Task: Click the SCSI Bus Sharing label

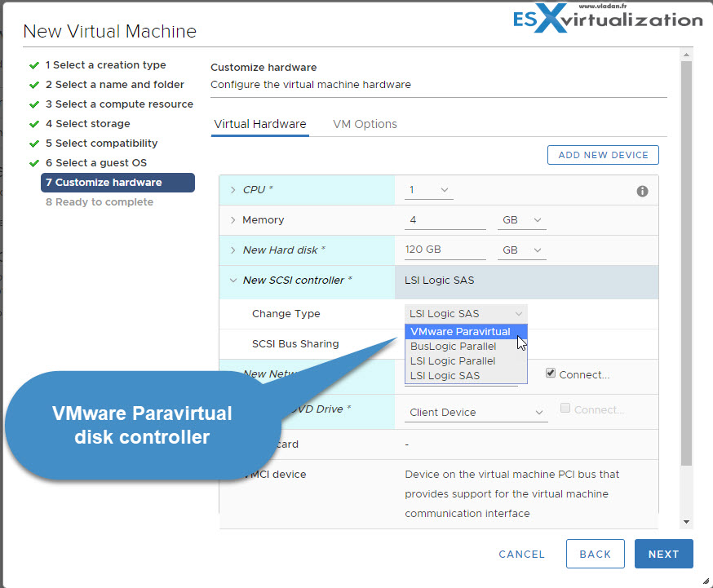Action: click(x=295, y=344)
